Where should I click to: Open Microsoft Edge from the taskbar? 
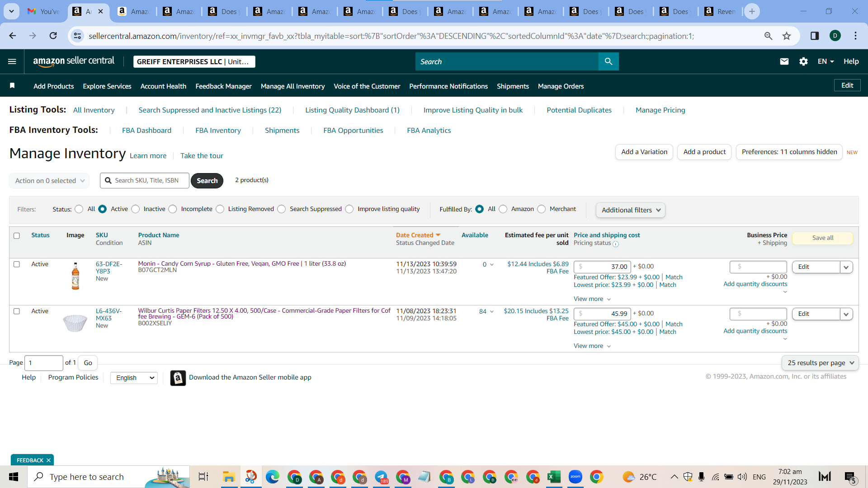[x=272, y=477]
